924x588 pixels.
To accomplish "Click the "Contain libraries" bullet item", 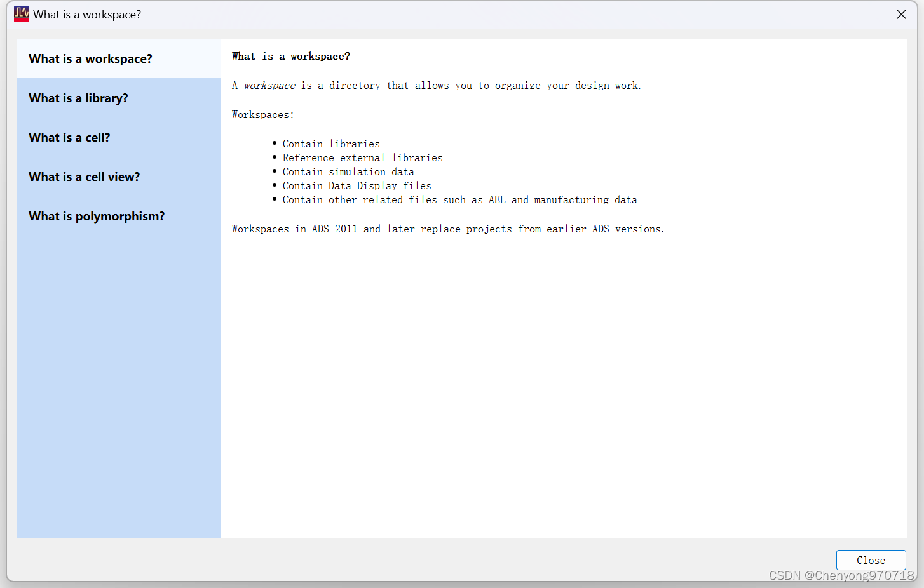I will [x=331, y=144].
